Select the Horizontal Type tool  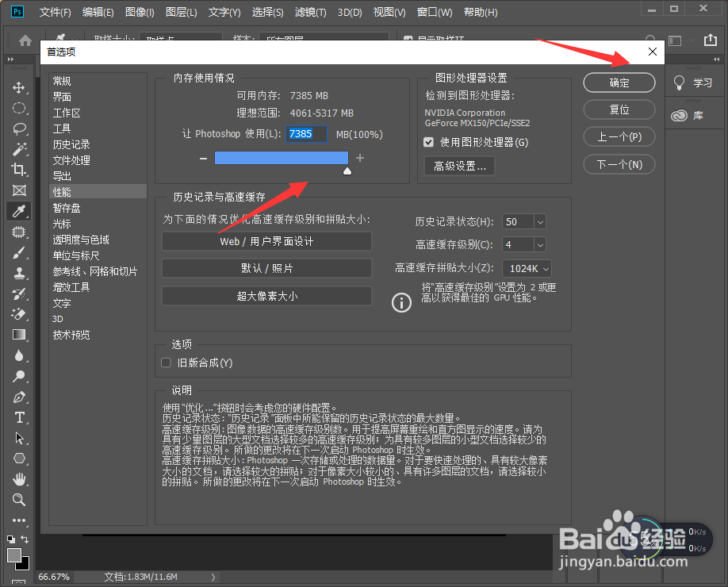click(x=18, y=417)
